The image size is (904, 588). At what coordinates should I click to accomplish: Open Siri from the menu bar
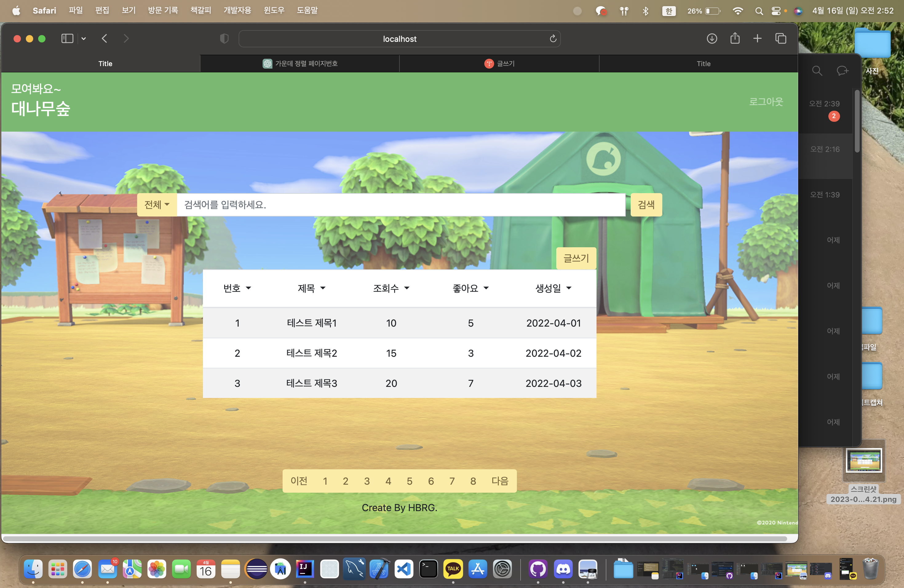point(798,11)
